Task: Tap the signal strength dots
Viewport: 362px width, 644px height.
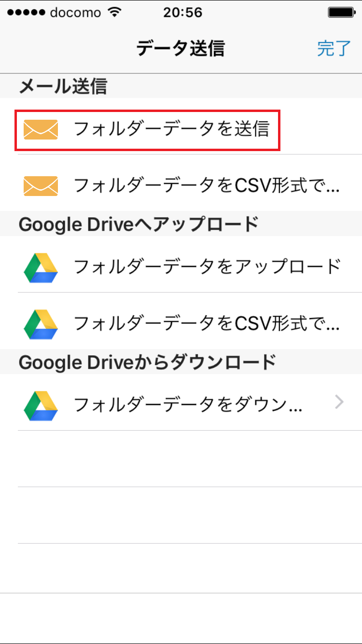Action: 26,12
